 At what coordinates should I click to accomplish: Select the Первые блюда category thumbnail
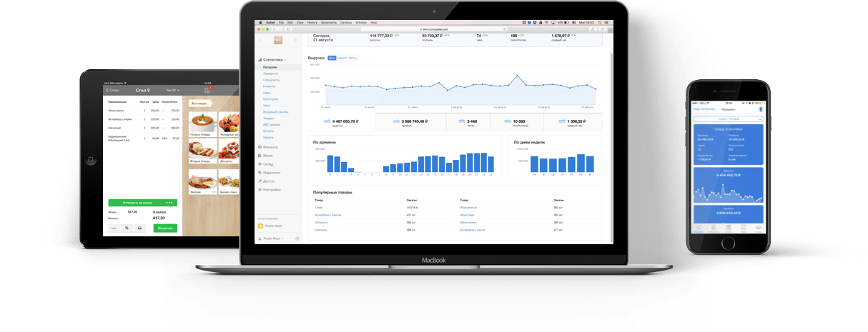(202, 124)
